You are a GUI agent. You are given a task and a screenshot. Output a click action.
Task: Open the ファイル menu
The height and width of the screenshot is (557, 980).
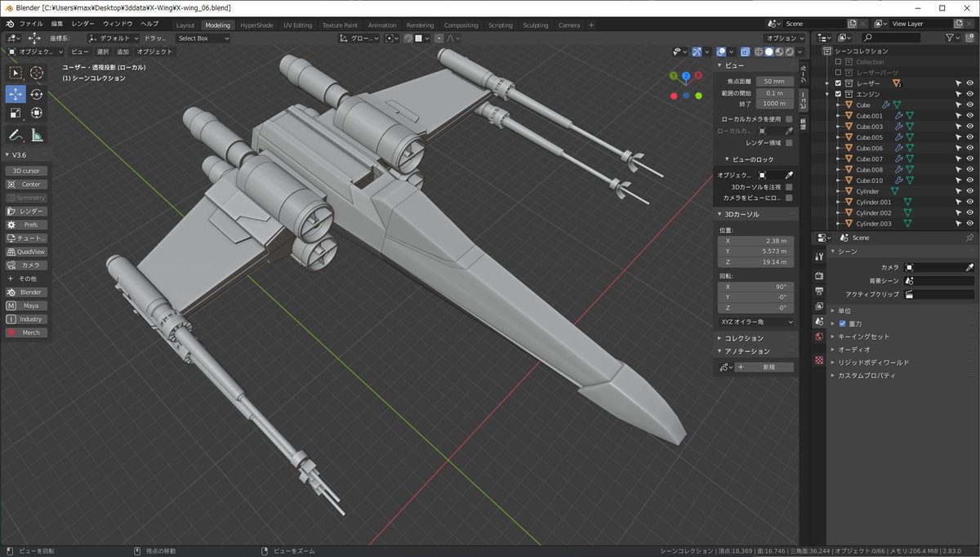(x=31, y=25)
